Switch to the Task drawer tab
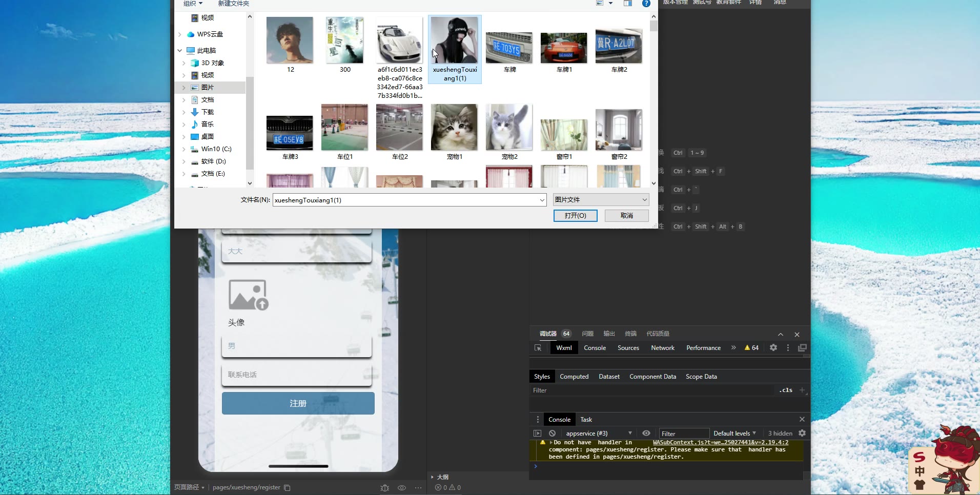 point(586,419)
